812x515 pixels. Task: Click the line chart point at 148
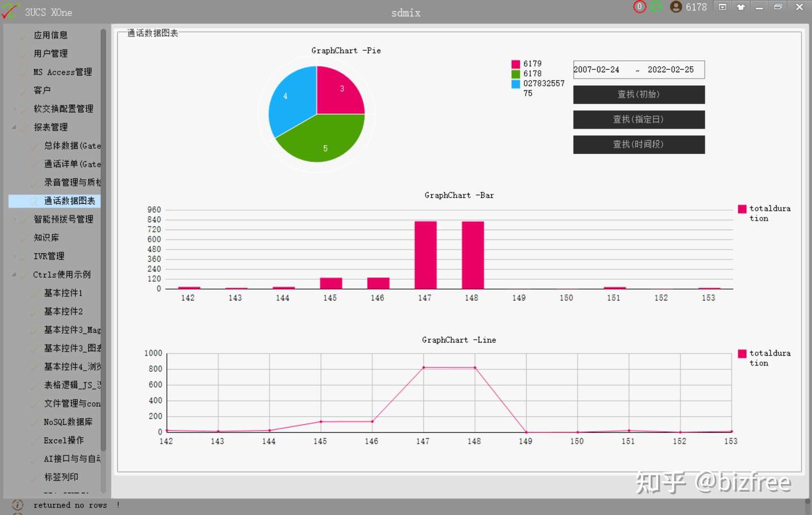[475, 368]
